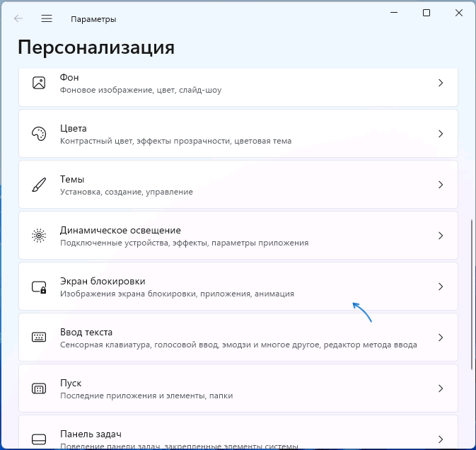Open the hamburger navigation menu
Image resolution: width=476 pixels, height=450 pixels.
click(x=47, y=19)
